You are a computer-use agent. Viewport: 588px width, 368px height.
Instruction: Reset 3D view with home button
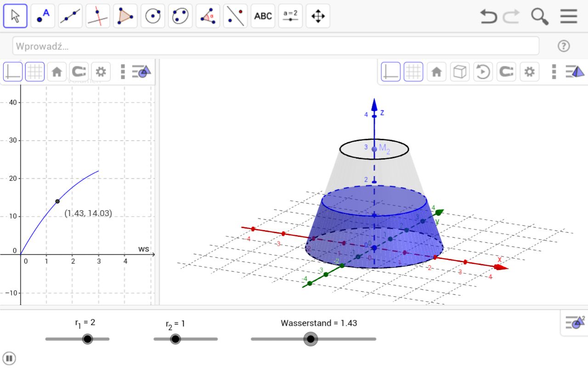tap(436, 72)
